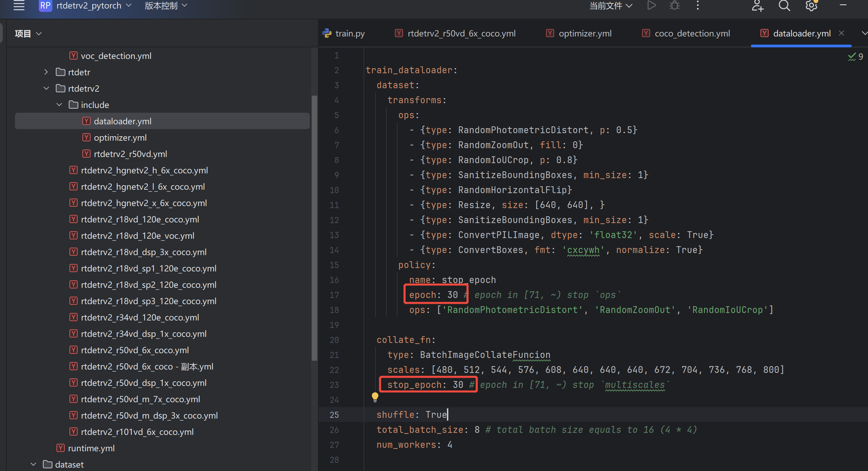Viewport: 868px width, 471px height.
Task: Collapse the include folder
Action: point(59,105)
